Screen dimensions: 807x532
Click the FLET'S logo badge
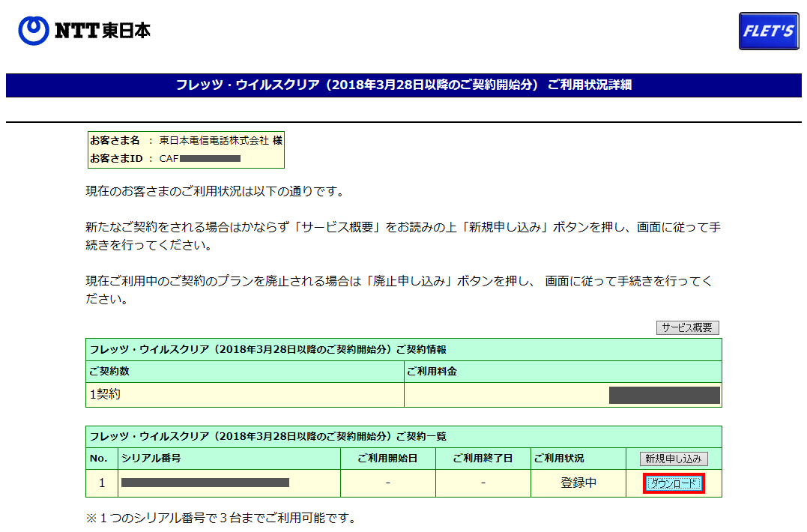point(769,31)
